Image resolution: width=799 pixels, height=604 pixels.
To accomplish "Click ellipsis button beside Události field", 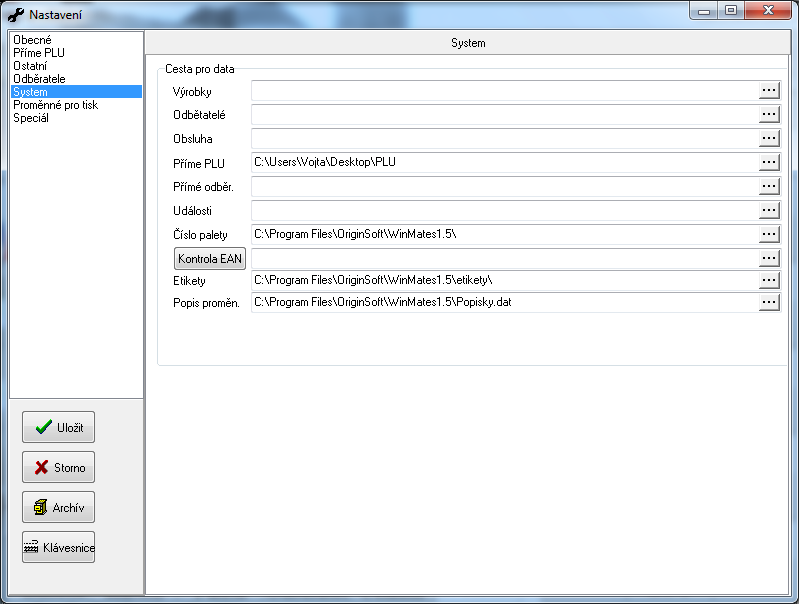I will [x=768, y=210].
